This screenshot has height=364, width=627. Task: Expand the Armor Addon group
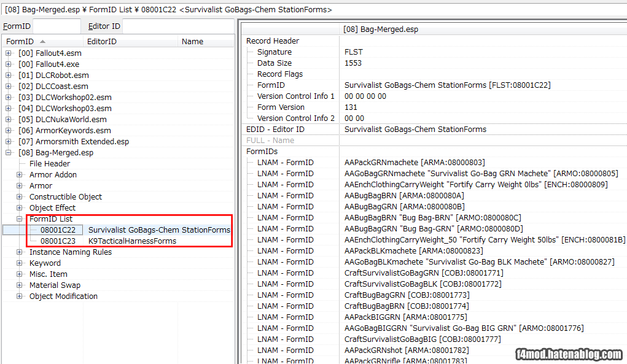click(x=19, y=174)
